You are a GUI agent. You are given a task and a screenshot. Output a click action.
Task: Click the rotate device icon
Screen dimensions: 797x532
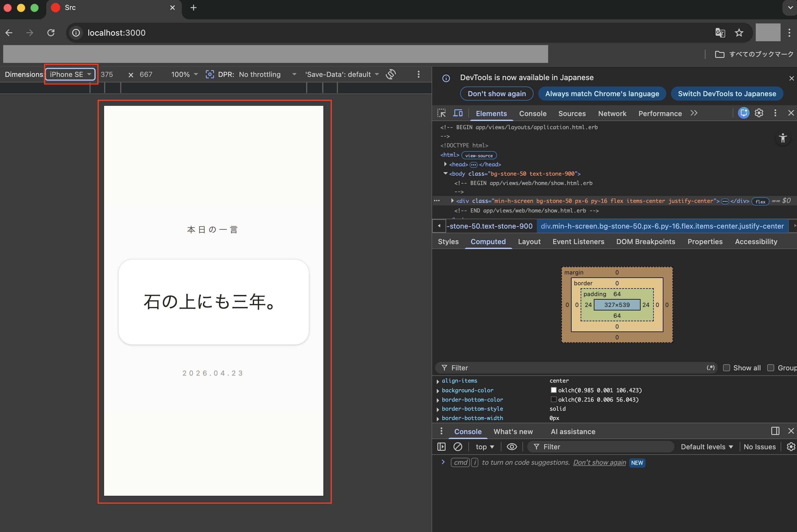[x=391, y=74]
